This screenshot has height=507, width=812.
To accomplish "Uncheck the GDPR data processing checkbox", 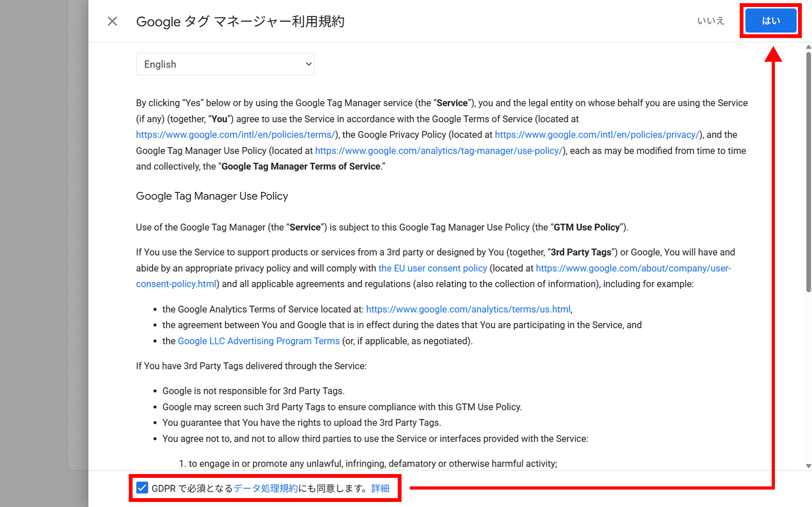I will tap(142, 488).
